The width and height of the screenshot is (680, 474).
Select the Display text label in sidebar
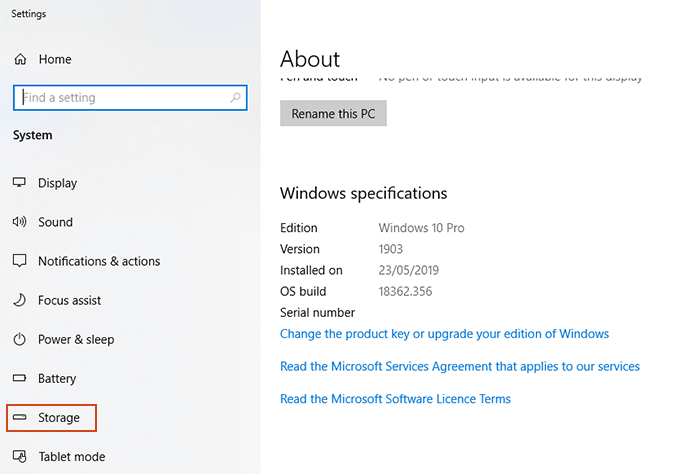pos(57,183)
